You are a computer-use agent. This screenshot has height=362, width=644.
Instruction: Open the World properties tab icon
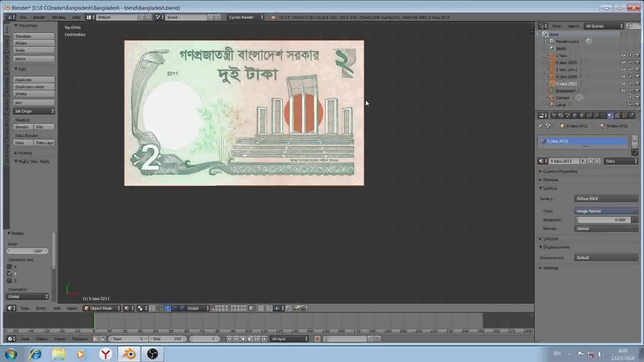coord(575,116)
